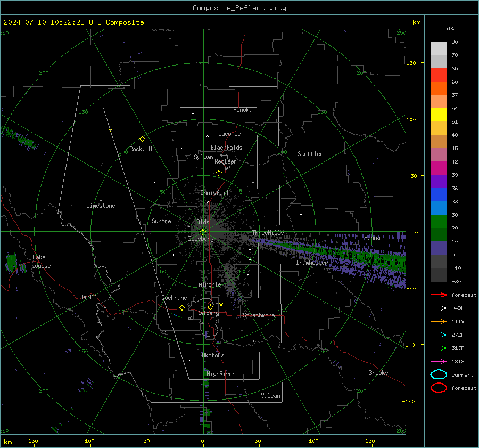Click the green 31JP arrow icon

(439, 348)
